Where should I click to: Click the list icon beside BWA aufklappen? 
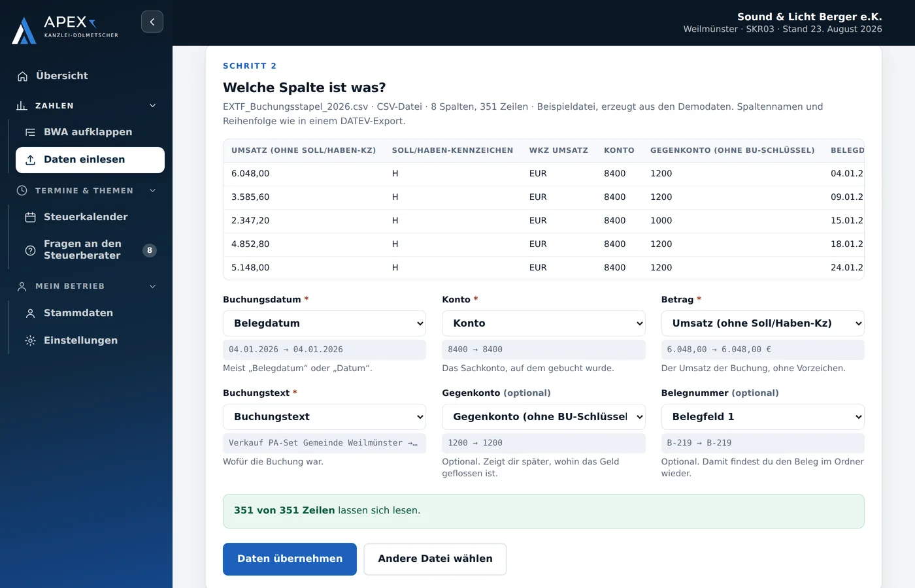(x=30, y=133)
